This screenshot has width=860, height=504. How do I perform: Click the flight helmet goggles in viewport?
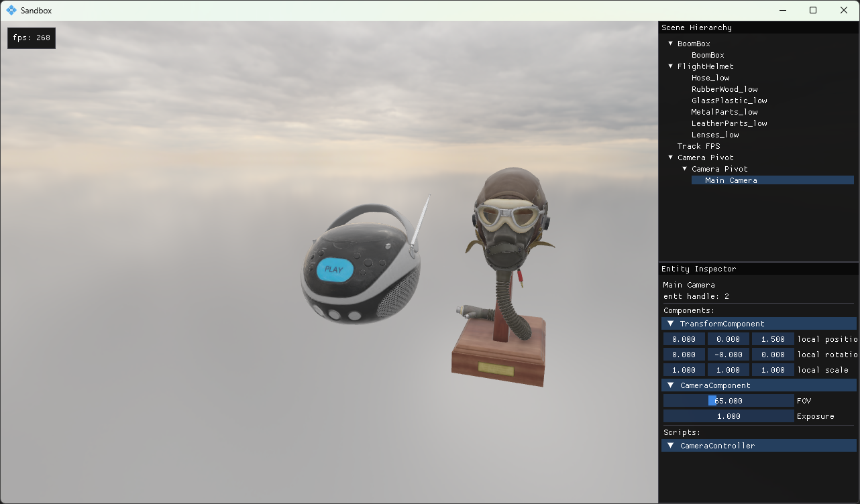point(509,216)
